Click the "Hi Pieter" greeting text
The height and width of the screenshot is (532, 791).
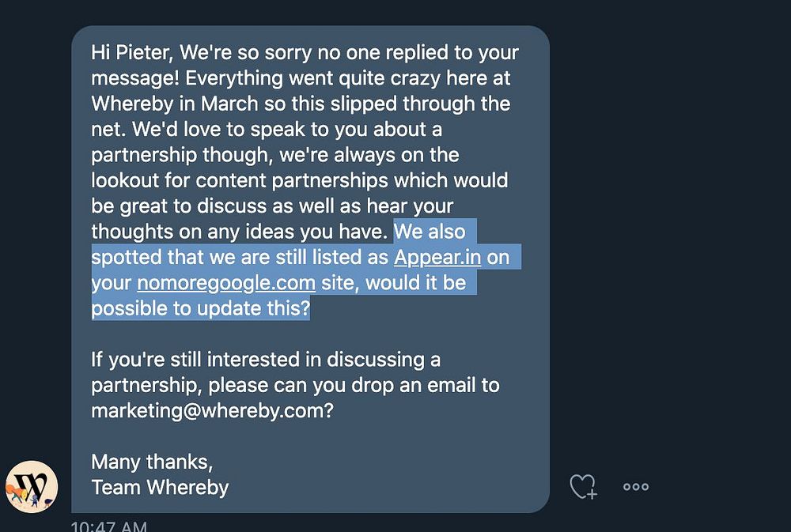coord(131,52)
